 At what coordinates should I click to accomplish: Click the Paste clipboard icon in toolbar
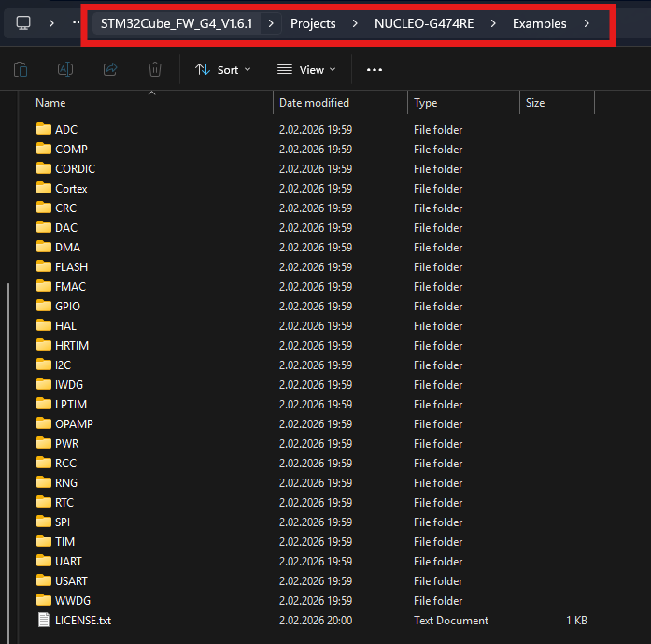pos(21,69)
